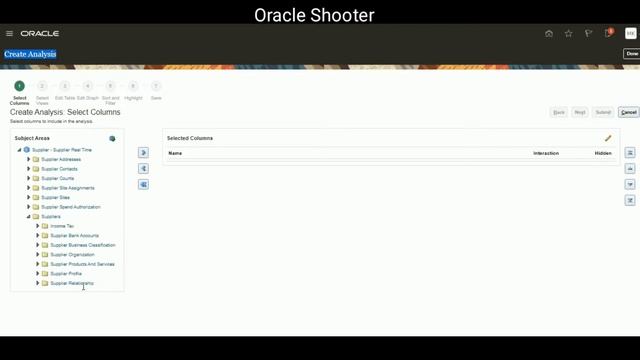Expand the Supplier Addresses folder

click(x=29, y=159)
